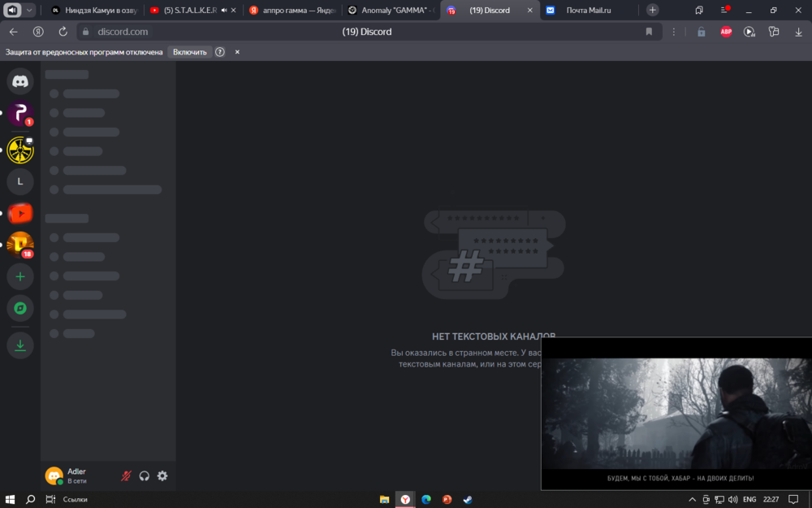Click the Включить protection button
The height and width of the screenshot is (508, 812).
pos(189,52)
